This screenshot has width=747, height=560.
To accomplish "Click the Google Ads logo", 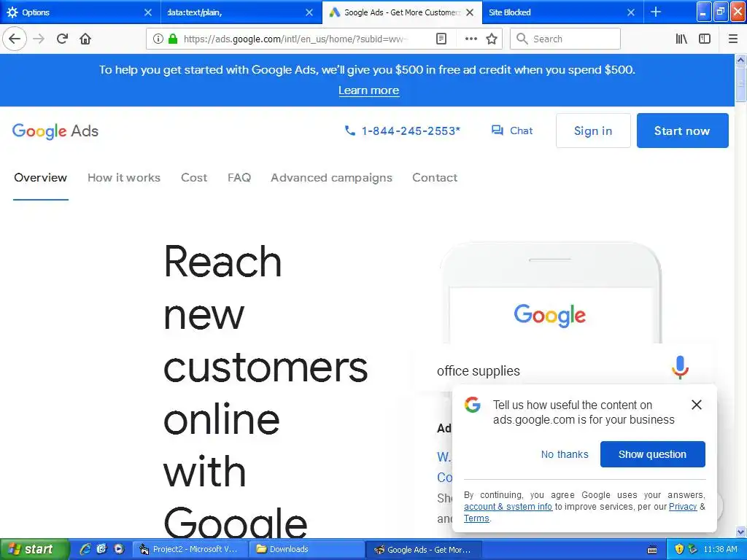I will 55,131.
